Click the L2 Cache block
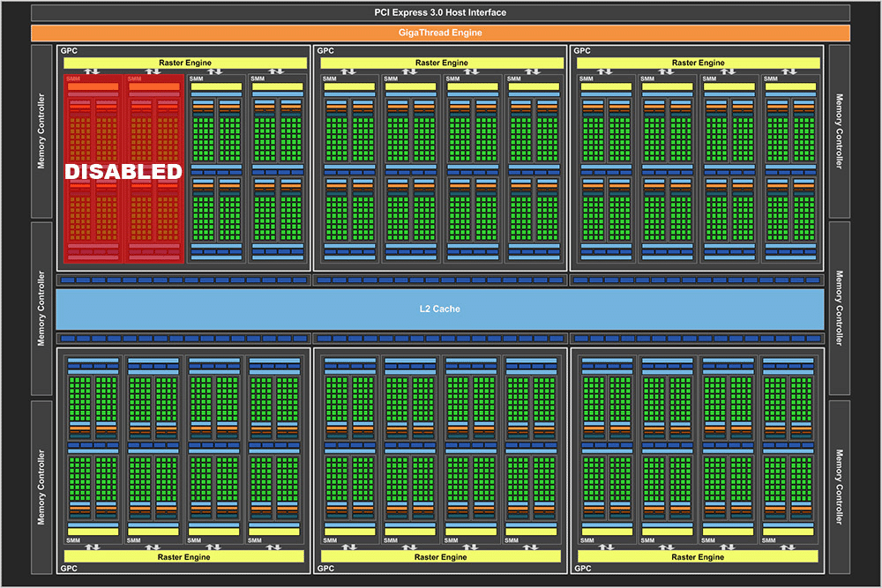Viewport: 882px width, 588px height. pyautogui.click(x=439, y=309)
